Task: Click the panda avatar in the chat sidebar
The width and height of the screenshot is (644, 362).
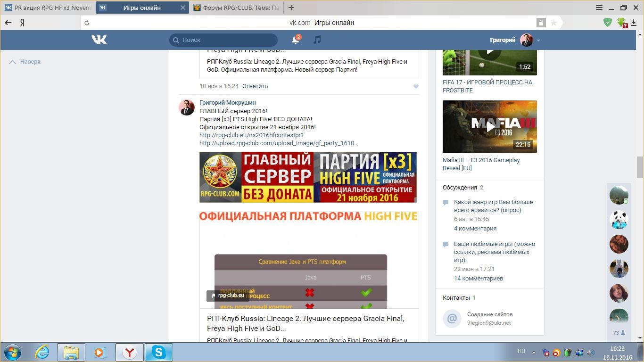Action: (619, 220)
